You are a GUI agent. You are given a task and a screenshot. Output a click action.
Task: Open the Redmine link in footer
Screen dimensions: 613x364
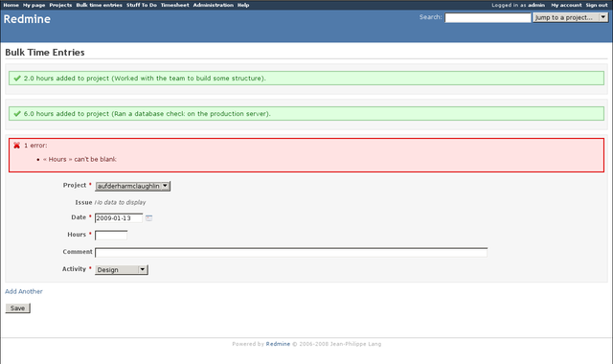point(278,344)
